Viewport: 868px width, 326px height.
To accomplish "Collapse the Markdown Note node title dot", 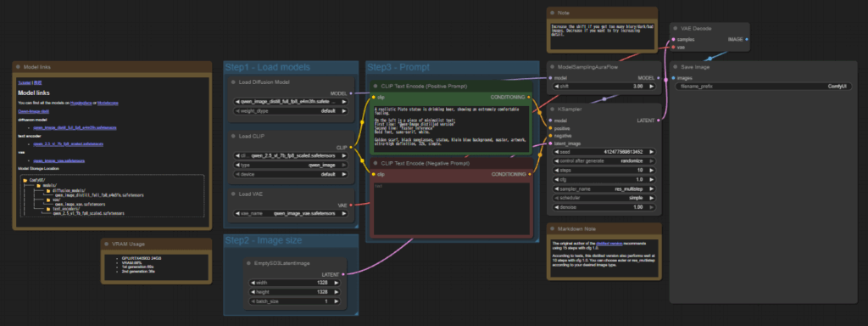I will (x=552, y=228).
